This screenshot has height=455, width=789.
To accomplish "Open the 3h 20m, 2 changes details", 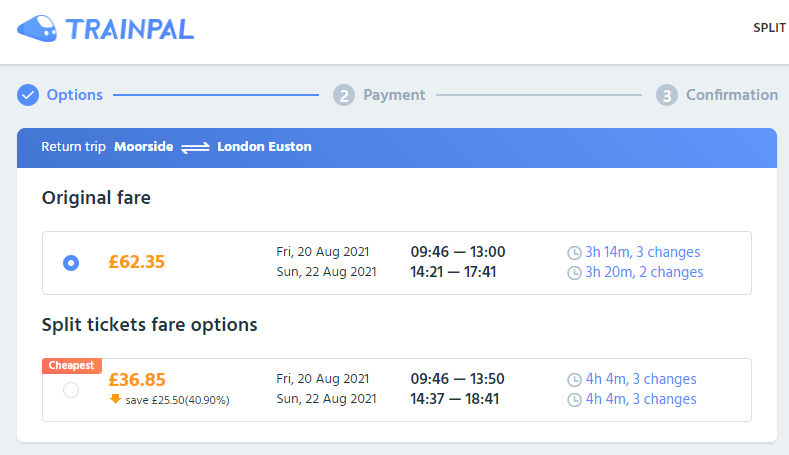I will tap(644, 272).
